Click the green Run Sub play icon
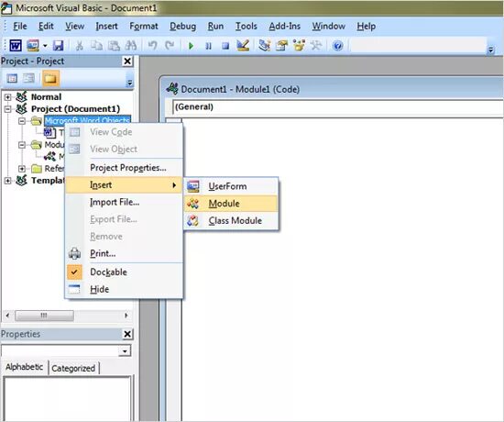 pyautogui.click(x=191, y=46)
